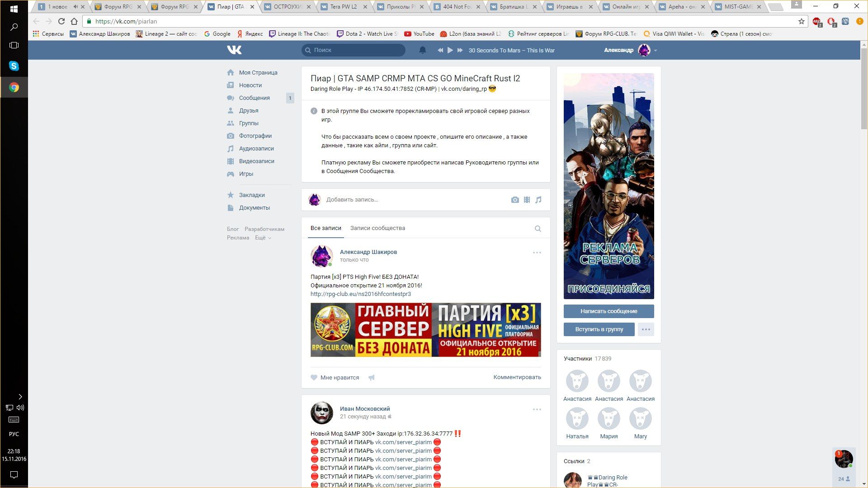Click Вступить в группу button
868x488 pixels.
tap(599, 329)
